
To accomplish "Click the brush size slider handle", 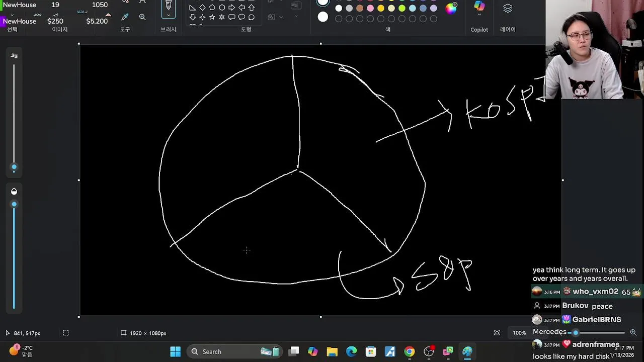I will [x=14, y=167].
